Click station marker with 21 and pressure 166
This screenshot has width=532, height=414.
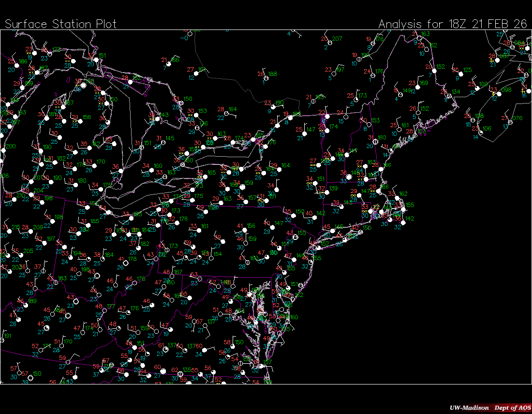point(169,63)
